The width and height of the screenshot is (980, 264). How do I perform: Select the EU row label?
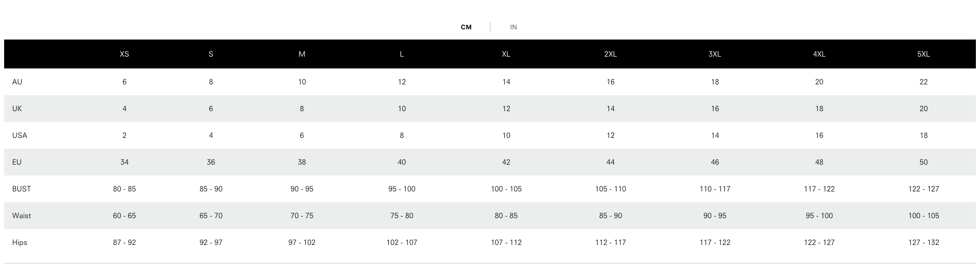pos(17,162)
